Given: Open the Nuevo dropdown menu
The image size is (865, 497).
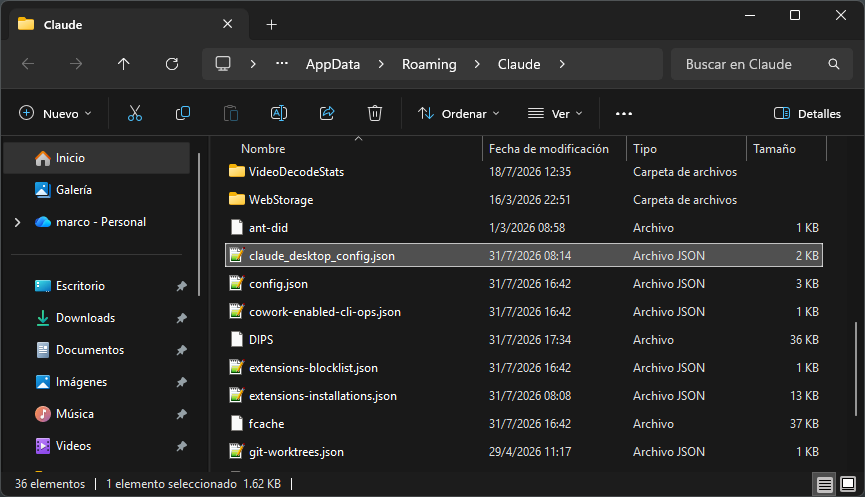Looking at the screenshot, I should pyautogui.click(x=55, y=114).
